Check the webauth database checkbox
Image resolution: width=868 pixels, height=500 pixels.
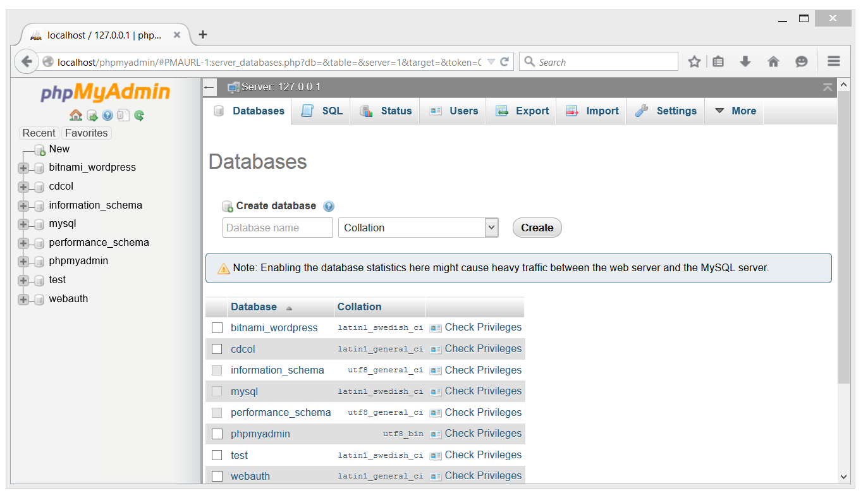pos(217,475)
